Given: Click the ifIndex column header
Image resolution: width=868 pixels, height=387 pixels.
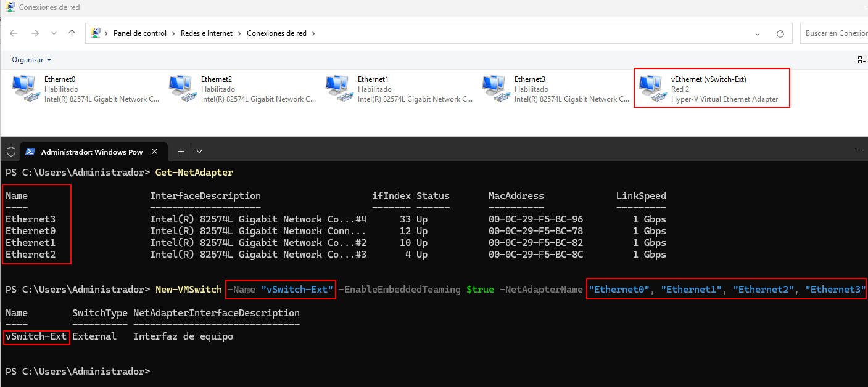Looking at the screenshot, I should (x=391, y=196).
